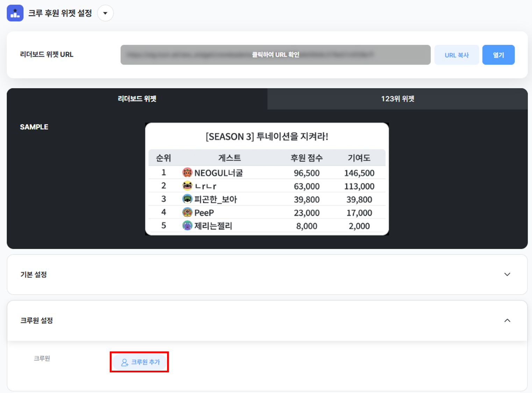Click the URL 복사 button

click(x=456, y=54)
